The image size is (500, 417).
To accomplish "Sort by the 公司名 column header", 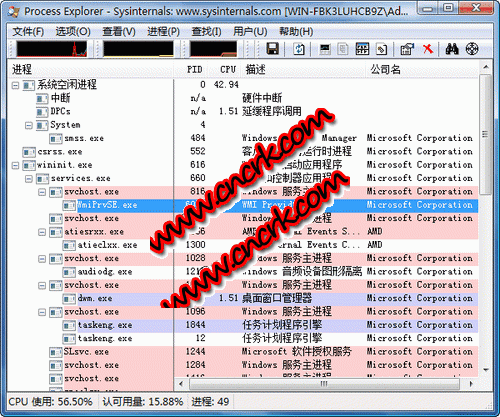I will coord(422,70).
